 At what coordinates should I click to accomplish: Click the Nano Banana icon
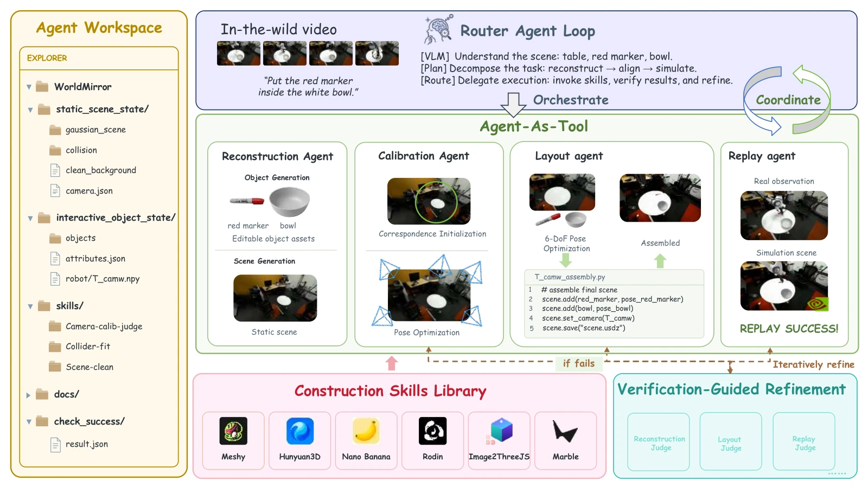pos(366,431)
